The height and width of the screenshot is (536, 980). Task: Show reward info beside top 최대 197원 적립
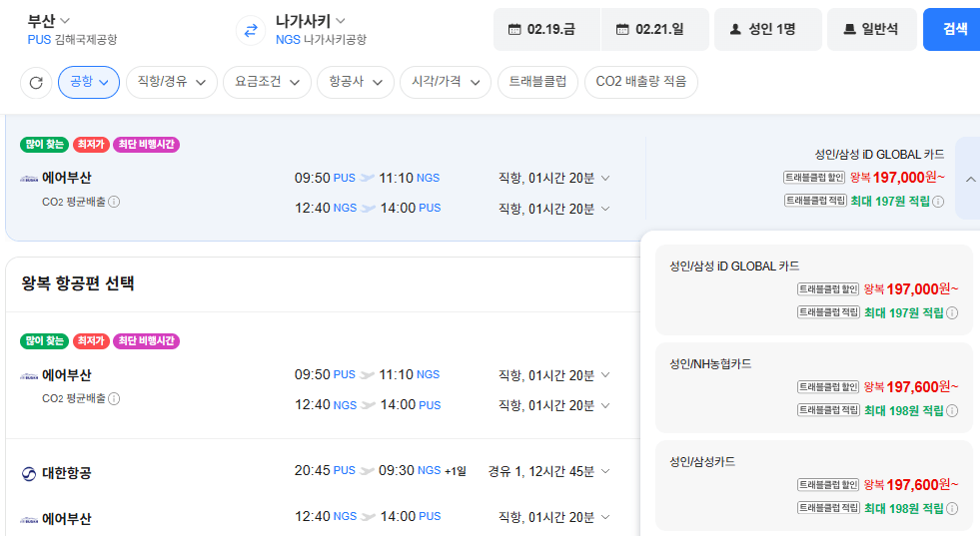pyautogui.click(x=938, y=202)
